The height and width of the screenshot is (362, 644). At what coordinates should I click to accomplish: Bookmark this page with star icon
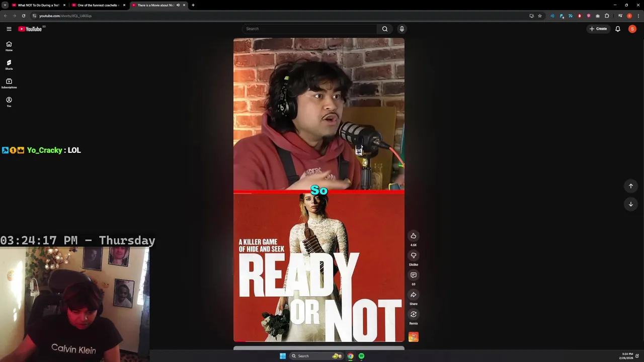click(x=540, y=16)
